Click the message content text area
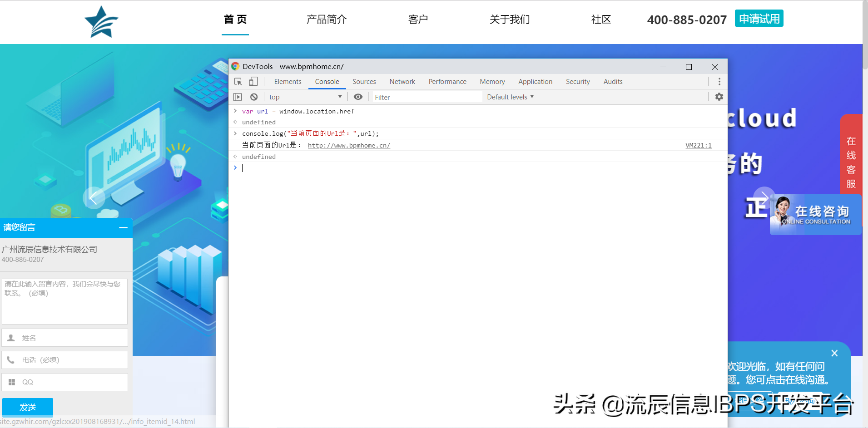 (64, 301)
